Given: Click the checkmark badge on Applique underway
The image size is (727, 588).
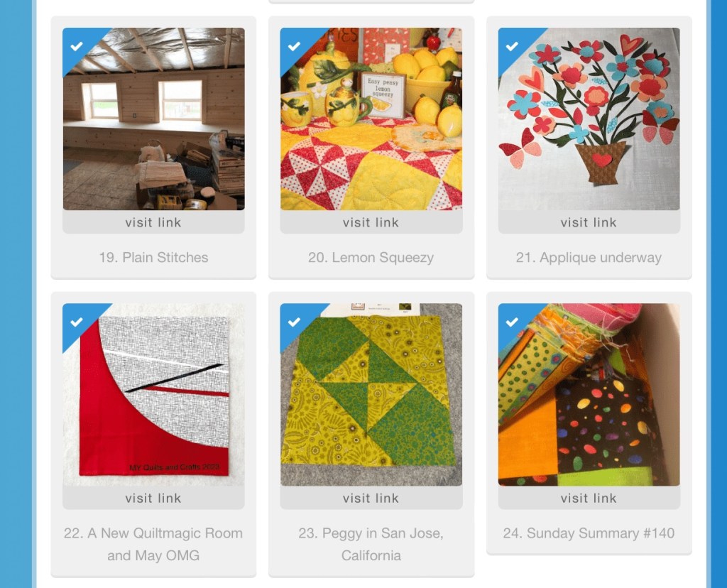Looking at the screenshot, I should 512,46.
